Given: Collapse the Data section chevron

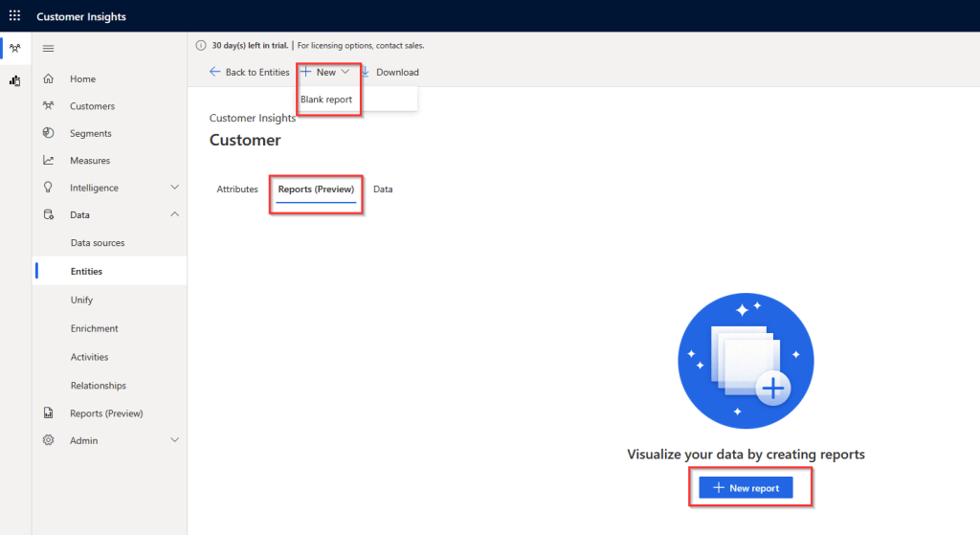Looking at the screenshot, I should 174,214.
